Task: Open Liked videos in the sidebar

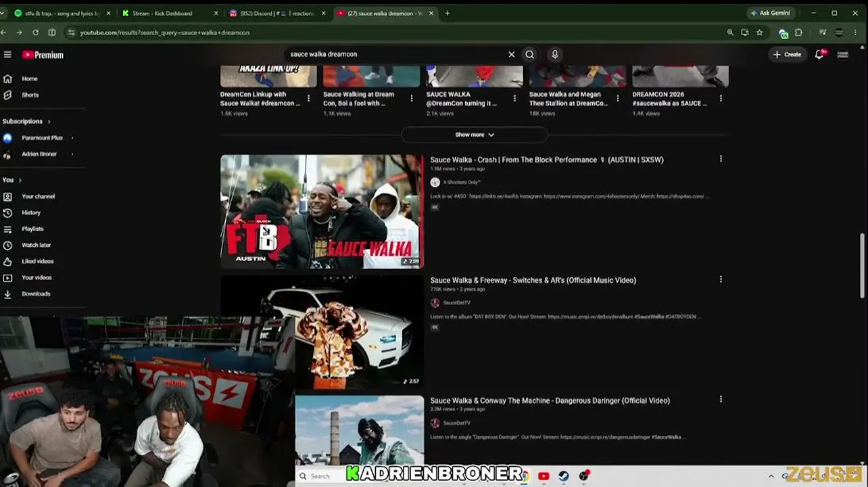Action: pos(37,261)
